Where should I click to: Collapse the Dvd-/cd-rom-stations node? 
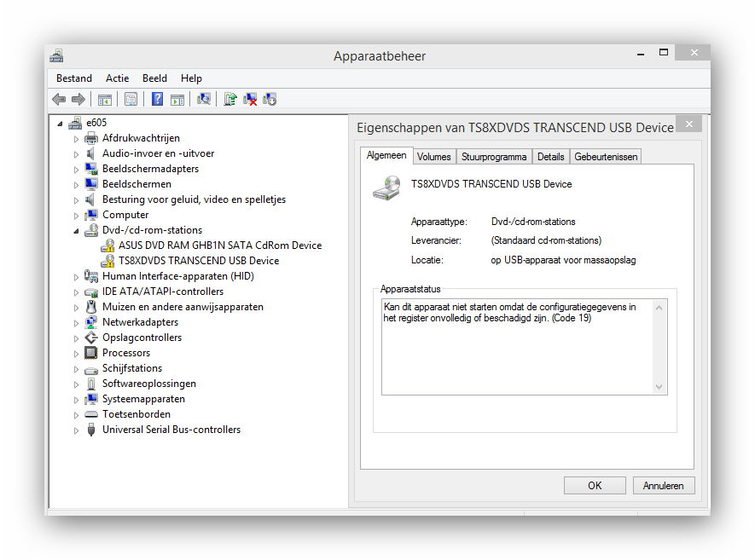tap(76, 231)
